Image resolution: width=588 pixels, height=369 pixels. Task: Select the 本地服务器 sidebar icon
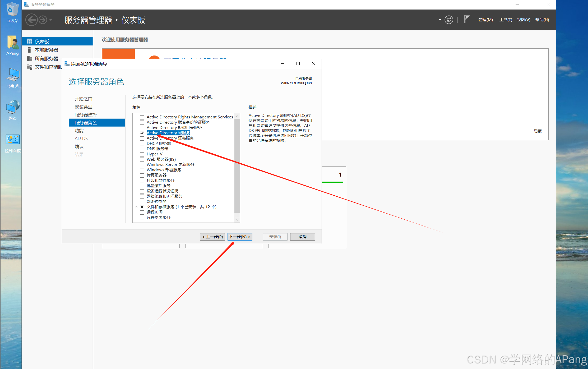(x=29, y=50)
